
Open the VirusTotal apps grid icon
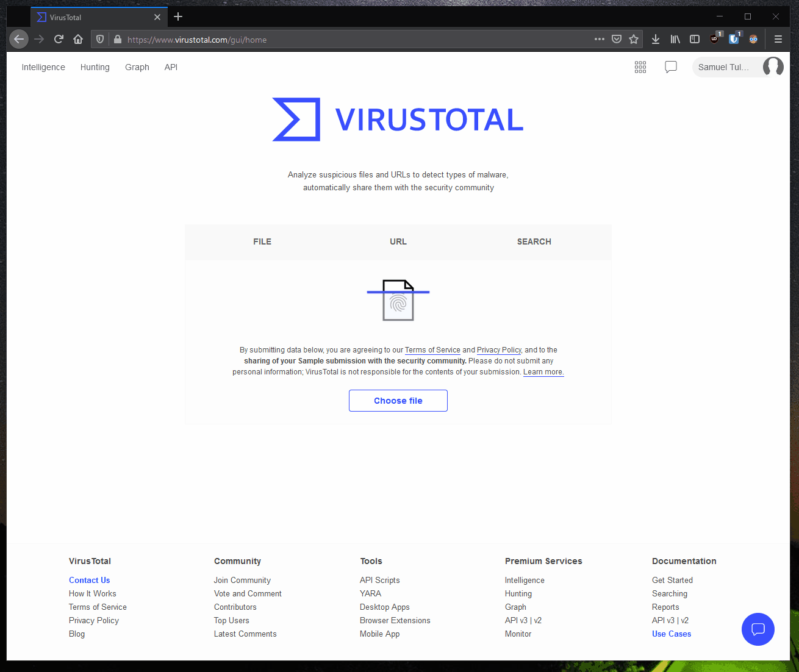point(640,67)
